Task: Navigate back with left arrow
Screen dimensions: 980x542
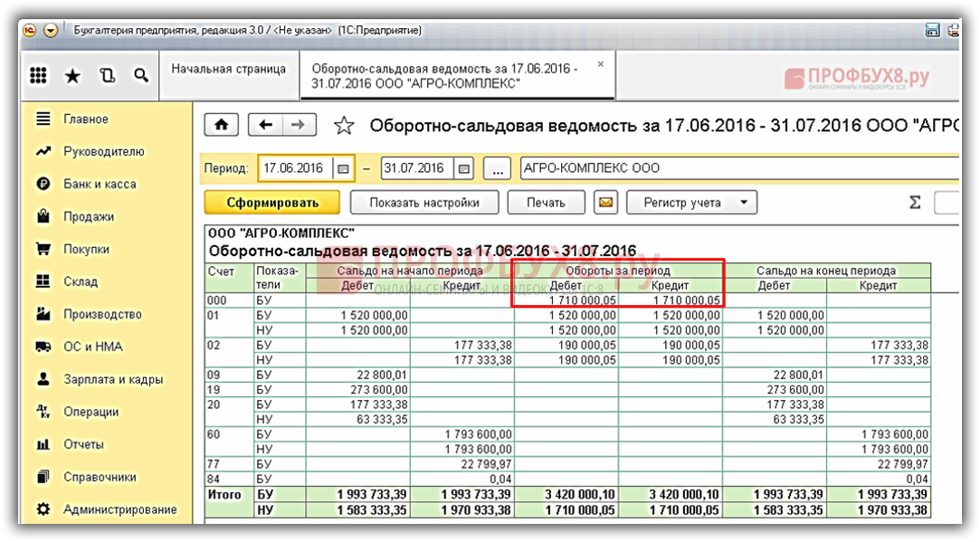Action: click(266, 125)
